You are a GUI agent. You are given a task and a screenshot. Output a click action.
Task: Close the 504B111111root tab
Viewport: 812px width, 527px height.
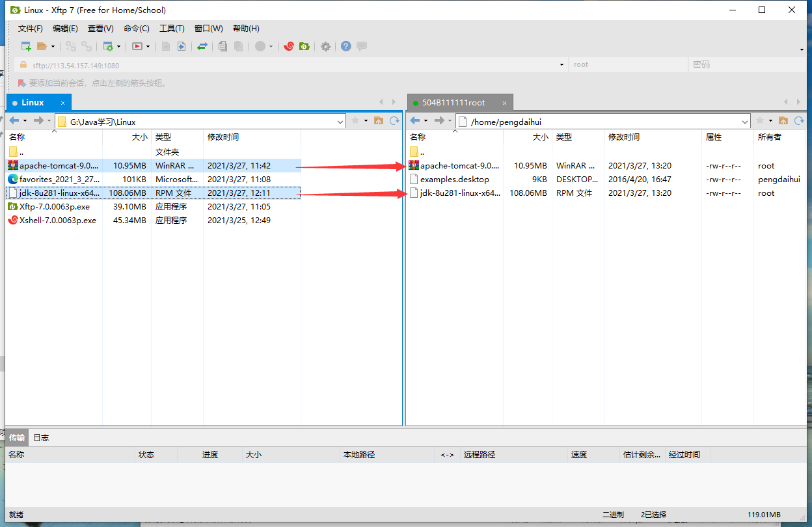click(504, 103)
